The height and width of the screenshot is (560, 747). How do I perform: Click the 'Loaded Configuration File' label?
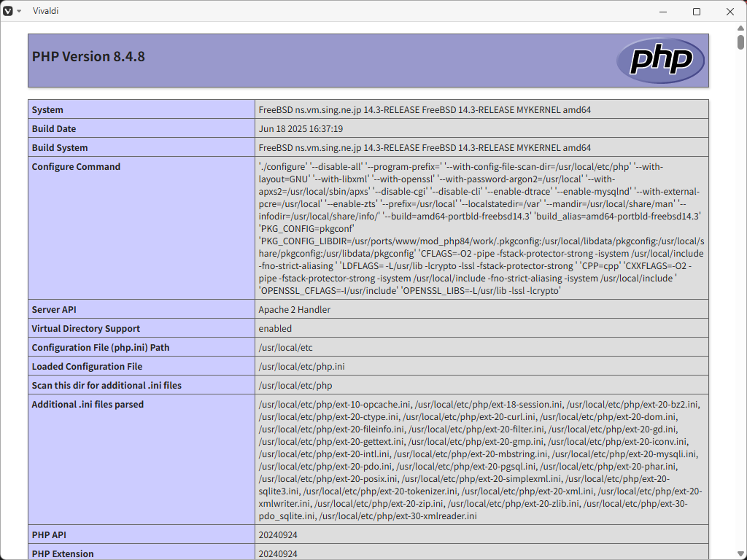(87, 366)
